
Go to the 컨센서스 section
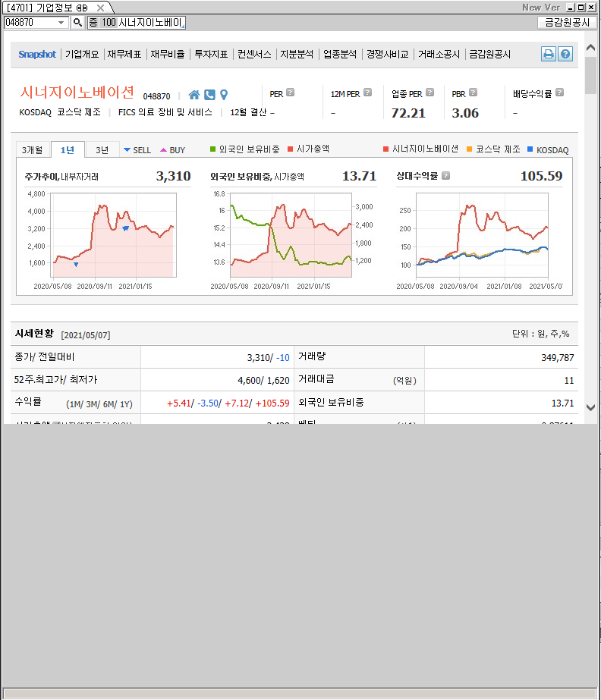click(x=254, y=55)
